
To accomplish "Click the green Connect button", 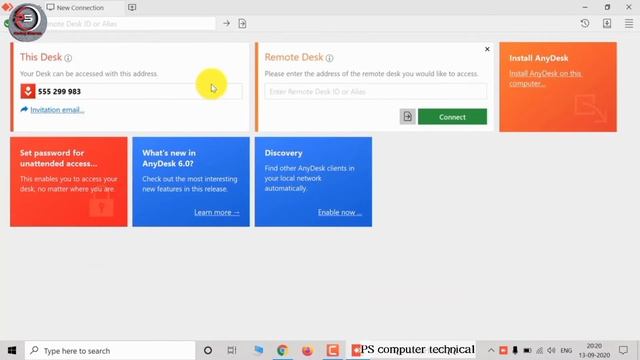I will point(452,117).
